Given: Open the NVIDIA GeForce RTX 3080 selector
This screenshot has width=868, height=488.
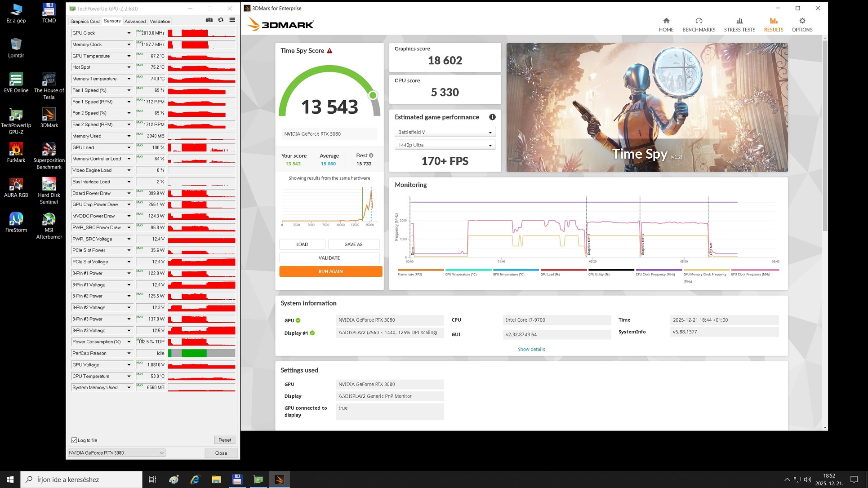Looking at the screenshot, I should (x=116, y=453).
